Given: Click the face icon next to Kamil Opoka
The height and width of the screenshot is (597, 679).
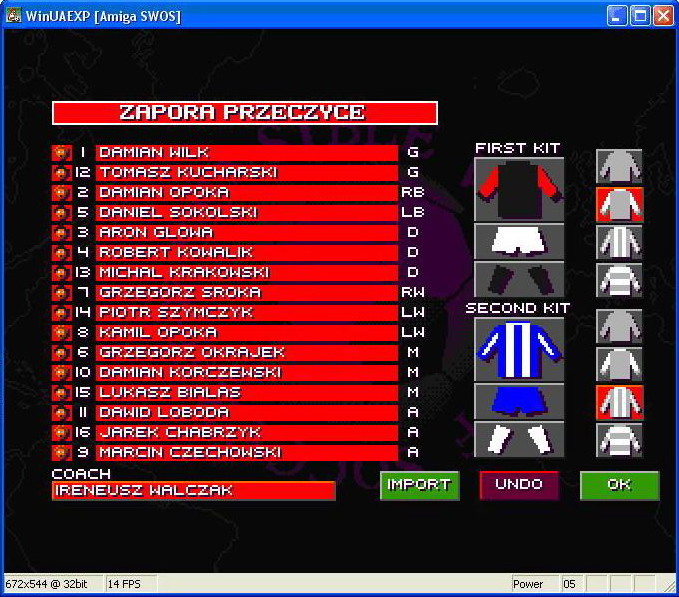Looking at the screenshot, I should 60,333.
